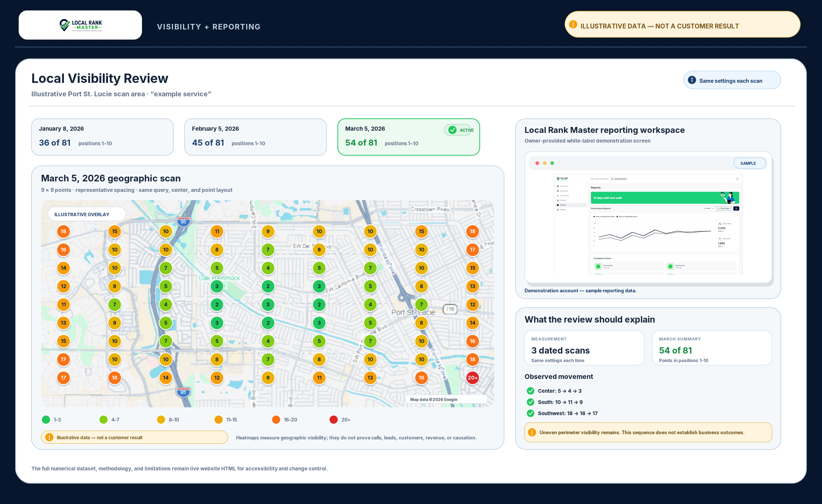Click the amber 11–15 legend swatch
This screenshot has height=504, width=822.
(219, 420)
